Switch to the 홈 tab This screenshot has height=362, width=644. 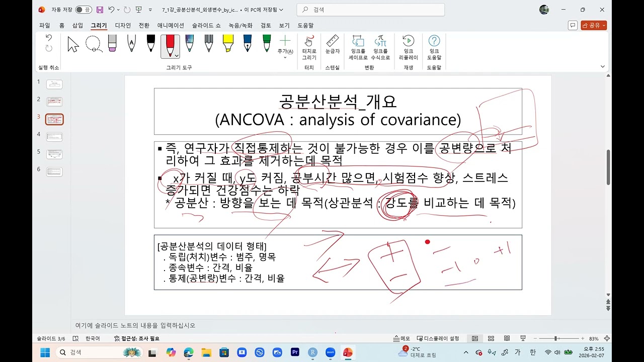[x=61, y=25]
